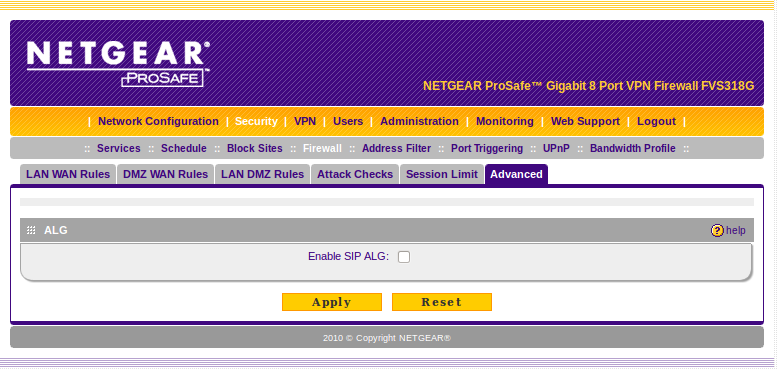Open the Schedule submenu
Viewport: 777px width, 369px height.
tap(184, 148)
